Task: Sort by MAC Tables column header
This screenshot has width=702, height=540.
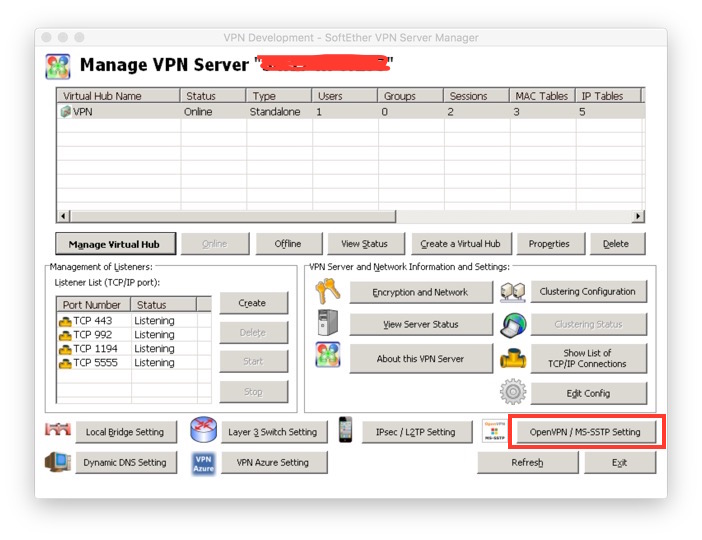Action: pos(542,96)
